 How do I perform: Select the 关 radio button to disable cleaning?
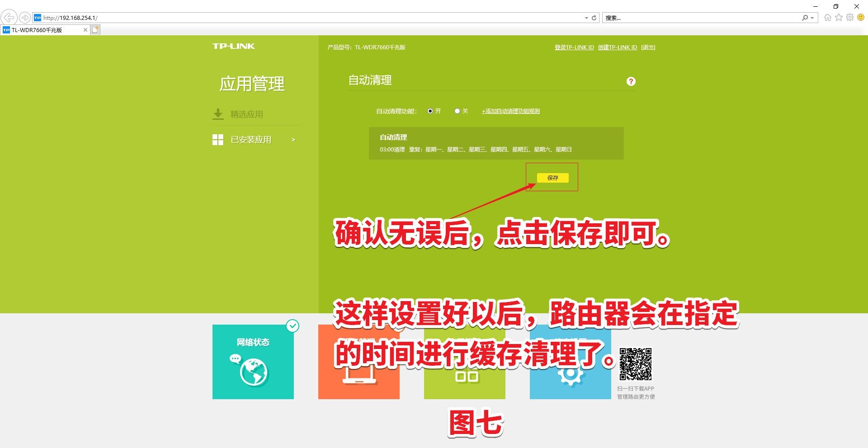coord(457,111)
